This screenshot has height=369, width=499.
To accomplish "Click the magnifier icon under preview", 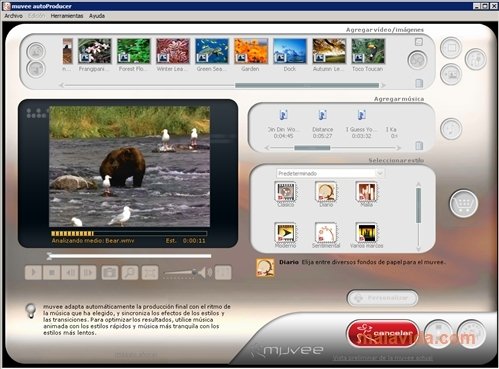I will (130, 272).
